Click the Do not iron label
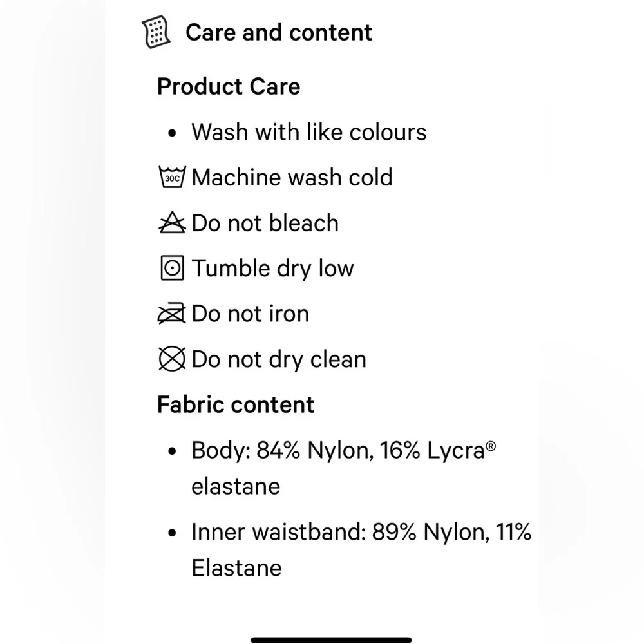 pos(250,314)
